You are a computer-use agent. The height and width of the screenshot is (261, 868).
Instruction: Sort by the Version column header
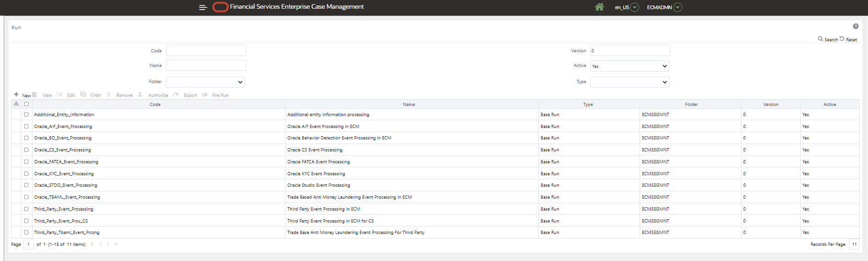[x=771, y=105]
